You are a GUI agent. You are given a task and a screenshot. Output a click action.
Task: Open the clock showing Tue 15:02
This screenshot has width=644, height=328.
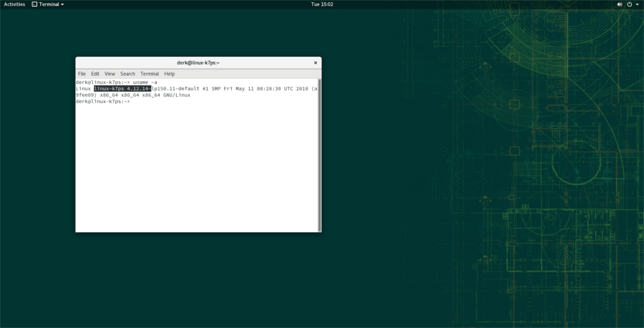point(322,4)
